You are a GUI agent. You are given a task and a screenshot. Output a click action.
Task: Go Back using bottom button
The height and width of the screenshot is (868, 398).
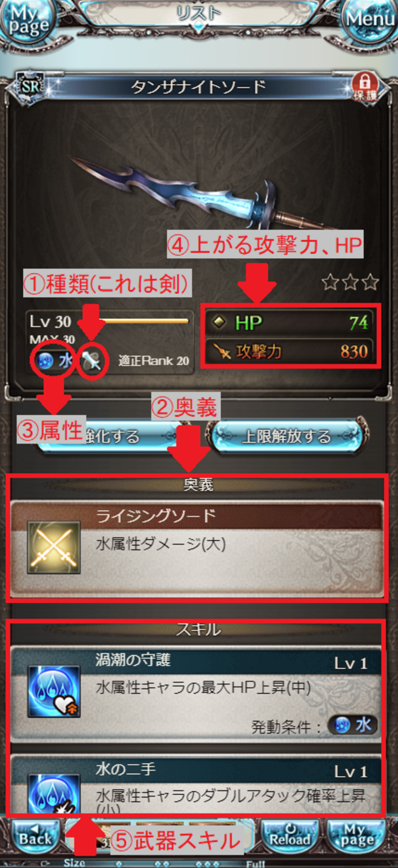tap(36, 838)
